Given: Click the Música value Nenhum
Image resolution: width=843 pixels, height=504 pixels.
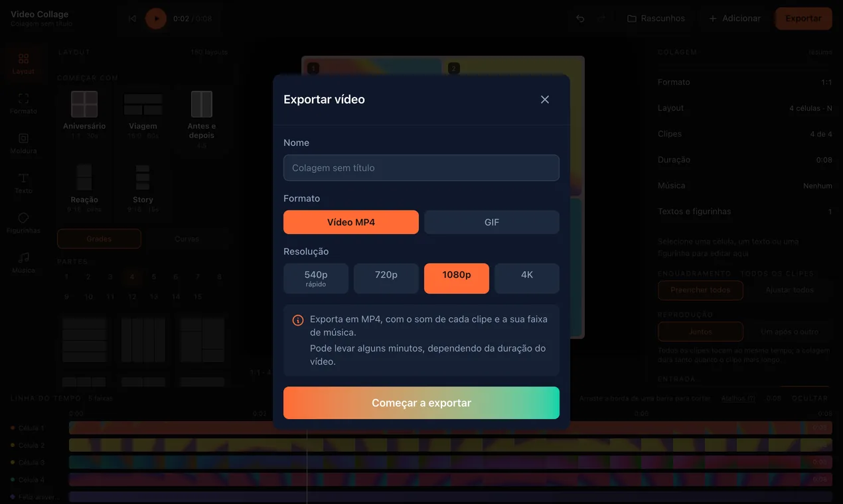Looking at the screenshot, I should coord(817,186).
